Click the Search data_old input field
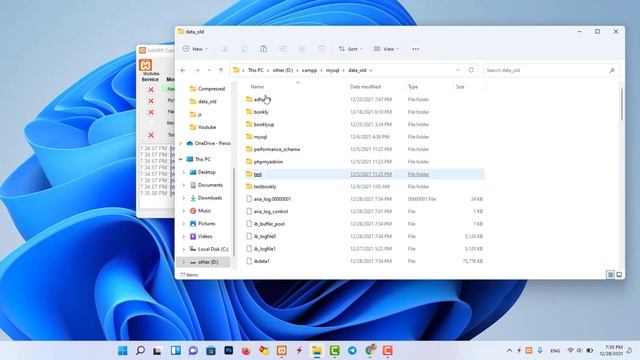Viewport: 640px width, 360px height. pos(547,70)
